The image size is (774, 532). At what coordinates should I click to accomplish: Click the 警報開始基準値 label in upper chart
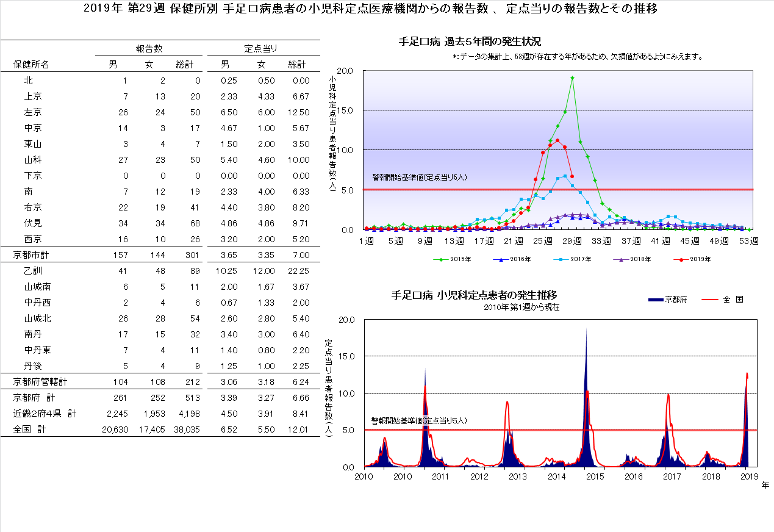point(420,178)
